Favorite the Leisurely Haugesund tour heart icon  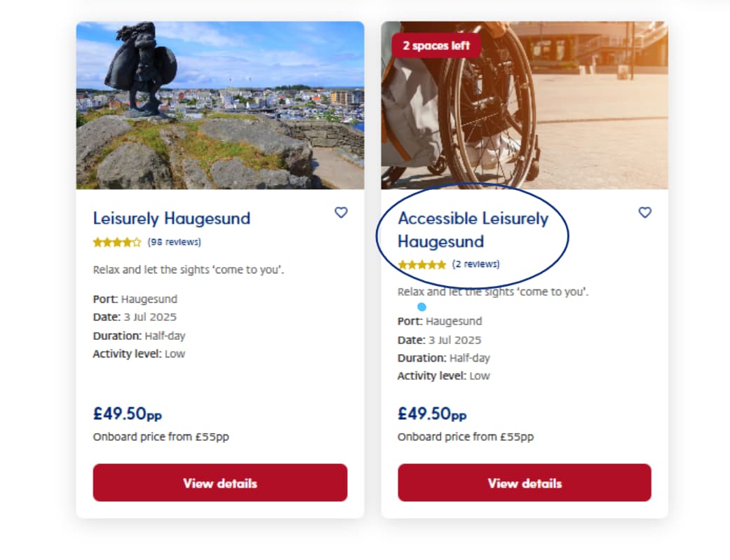(342, 212)
